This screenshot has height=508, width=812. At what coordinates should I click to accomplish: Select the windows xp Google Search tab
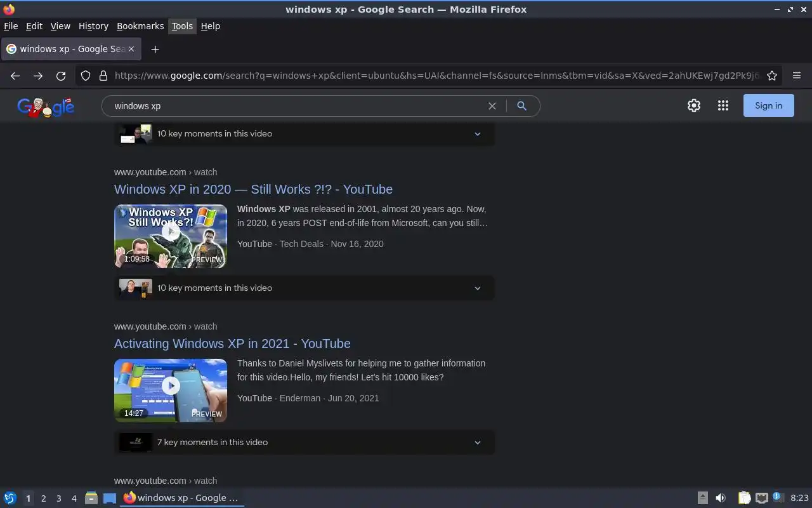pyautogui.click(x=70, y=49)
